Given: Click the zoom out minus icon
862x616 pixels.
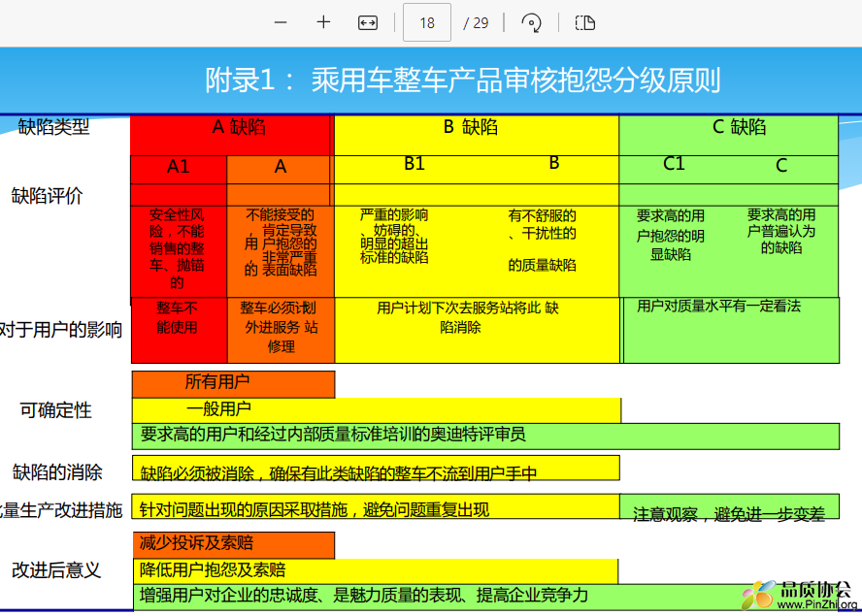Looking at the screenshot, I should (x=281, y=22).
